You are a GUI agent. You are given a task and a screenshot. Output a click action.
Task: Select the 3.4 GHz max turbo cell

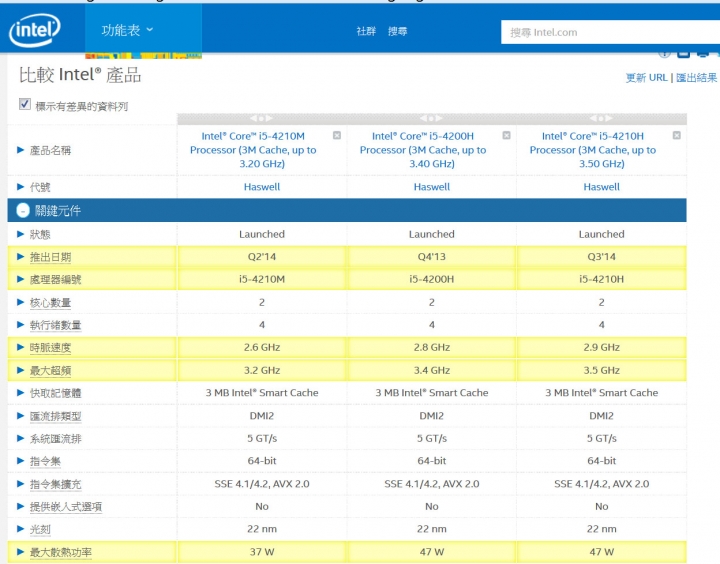(x=432, y=370)
